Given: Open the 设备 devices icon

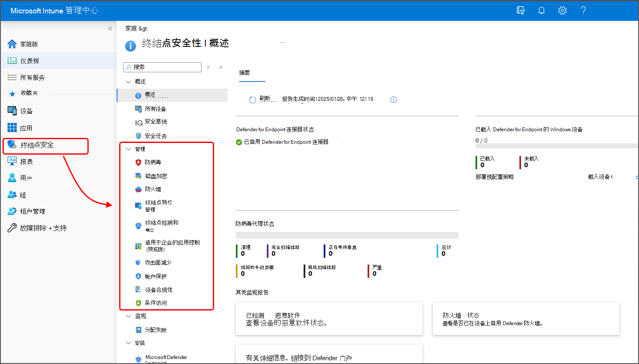Looking at the screenshot, I should [x=12, y=111].
